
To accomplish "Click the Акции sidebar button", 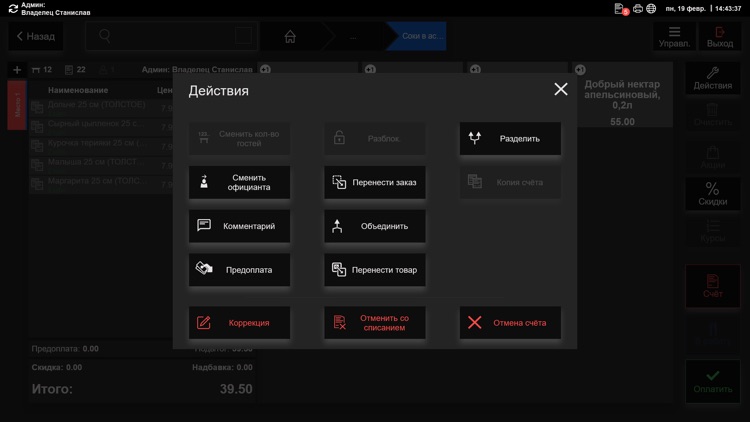I will click(713, 157).
